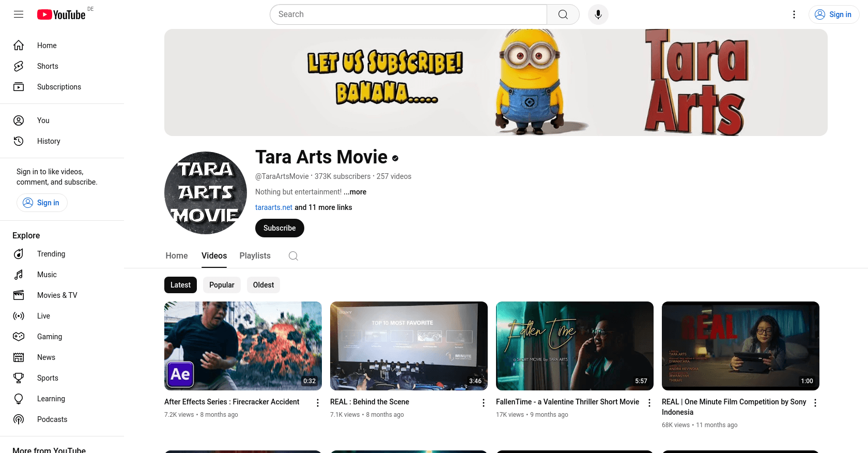
Task: Open the hamburger guide menu
Action: [x=19, y=14]
